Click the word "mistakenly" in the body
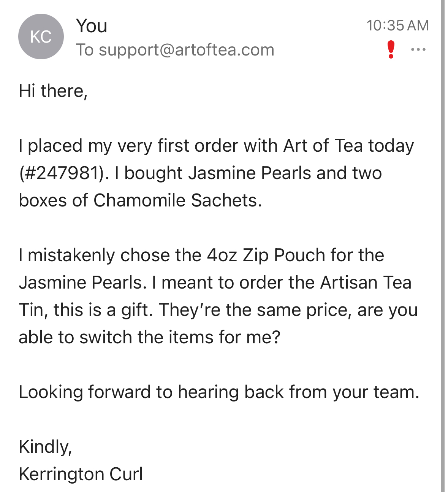Viewport: 448px width, 492px height. tap(71, 255)
